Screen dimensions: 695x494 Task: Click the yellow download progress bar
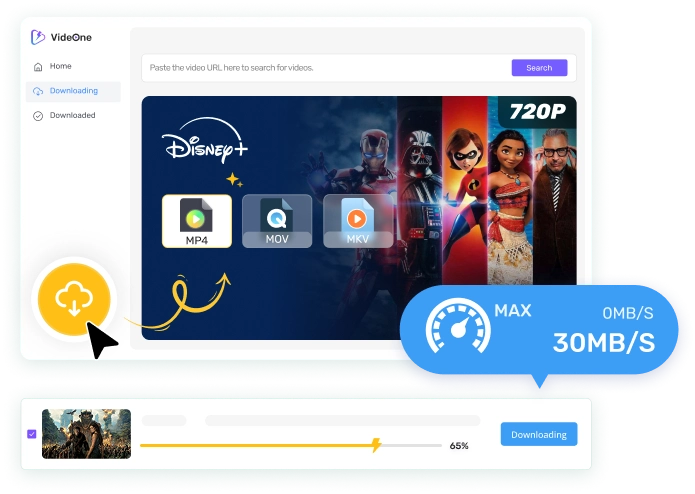point(260,445)
